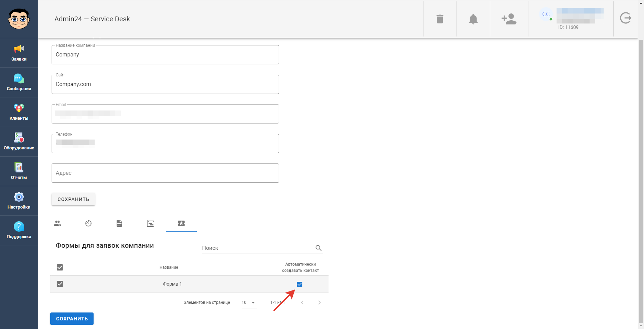Switch to the contacts people tab
The height and width of the screenshot is (329, 644).
[57, 223]
